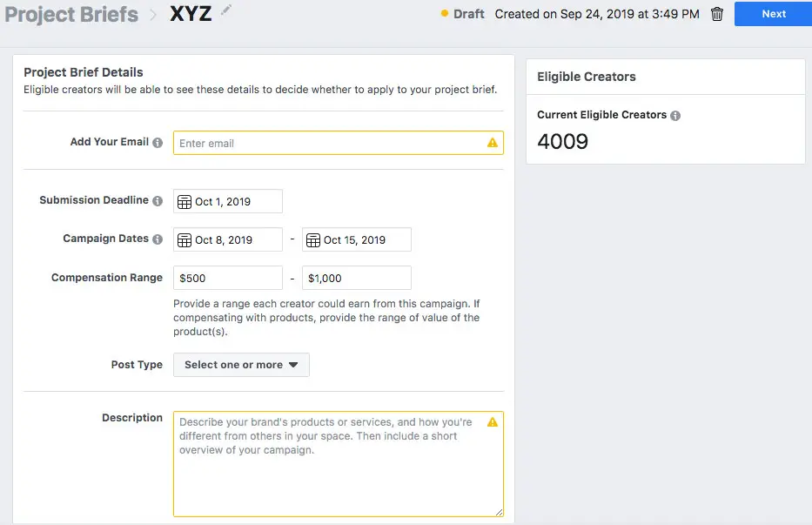This screenshot has width=812, height=525.
Task: Go back to Project Briefs breadcrumb
Action: pyautogui.click(x=71, y=15)
